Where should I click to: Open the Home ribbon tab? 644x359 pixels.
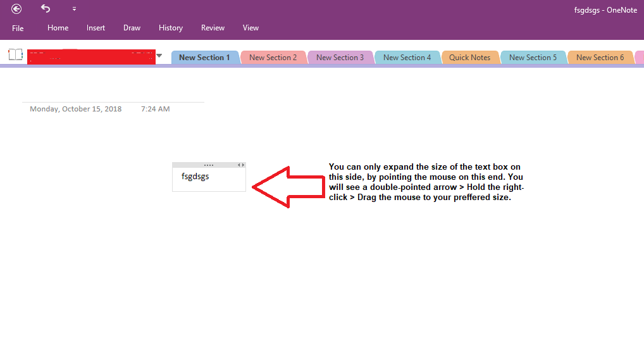pos(58,28)
